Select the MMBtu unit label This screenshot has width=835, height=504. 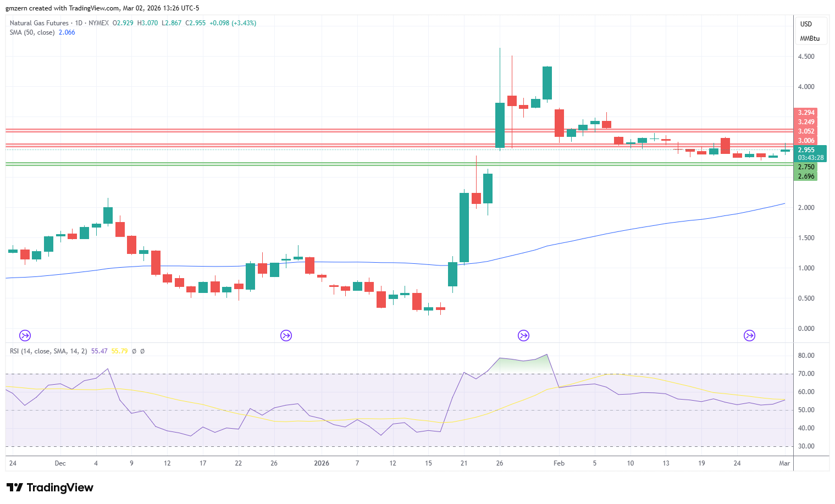tap(810, 38)
